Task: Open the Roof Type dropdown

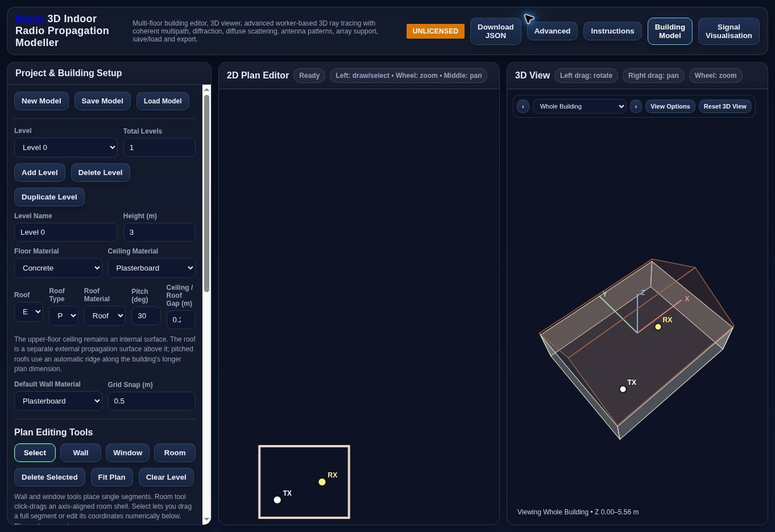Action: coord(64,315)
